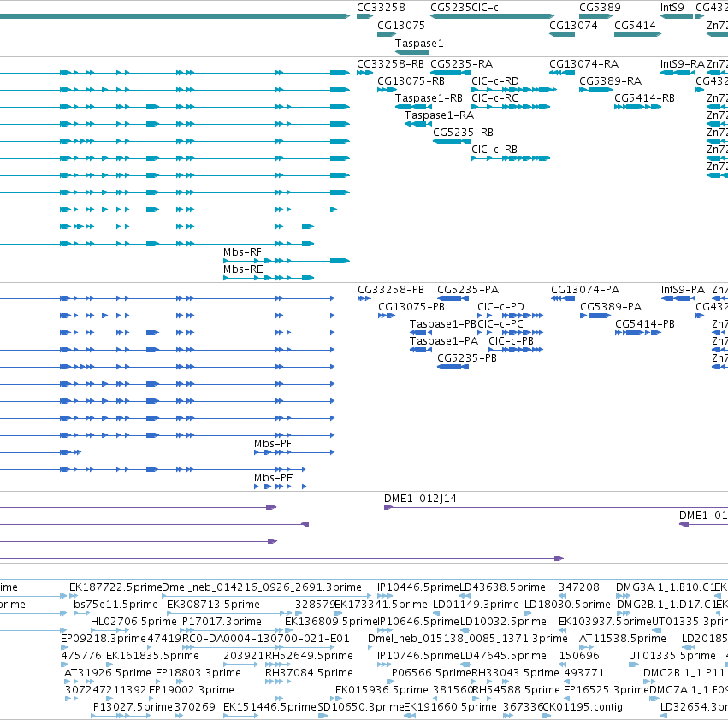Screen dimensions: 728x720
Task: Click the CG13074-PA protein label
Action: tap(585, 289)
